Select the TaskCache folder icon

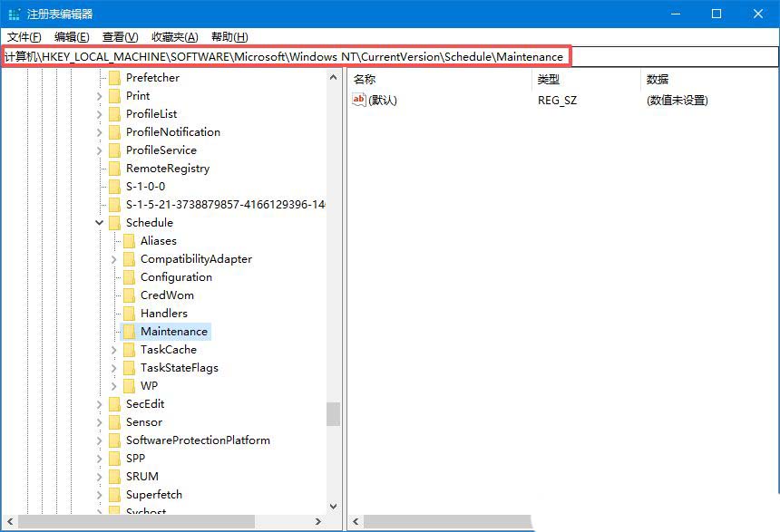coord(129,350)
